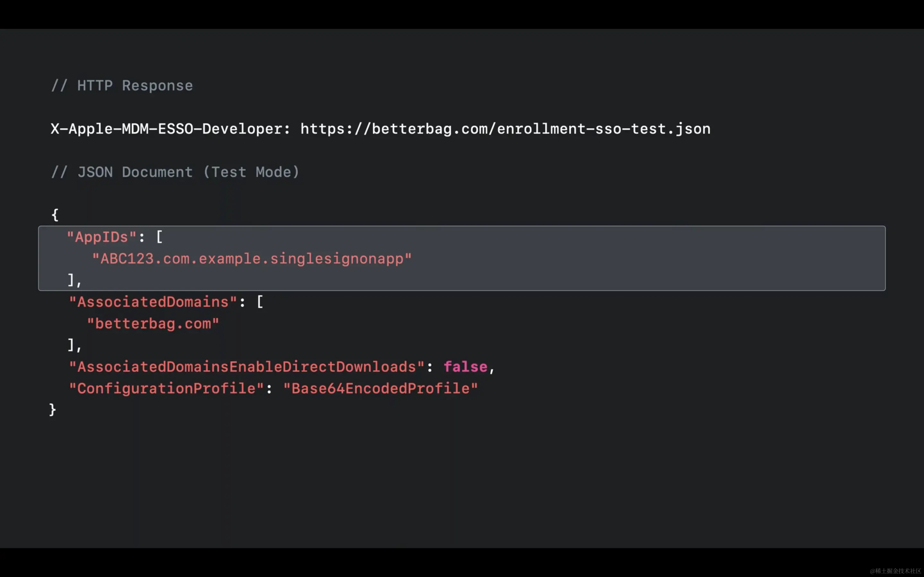Click the betterbag.com enrollment-sso-test.json URL
The height and width of the screenshot is (577, 924).
point(505,129)
